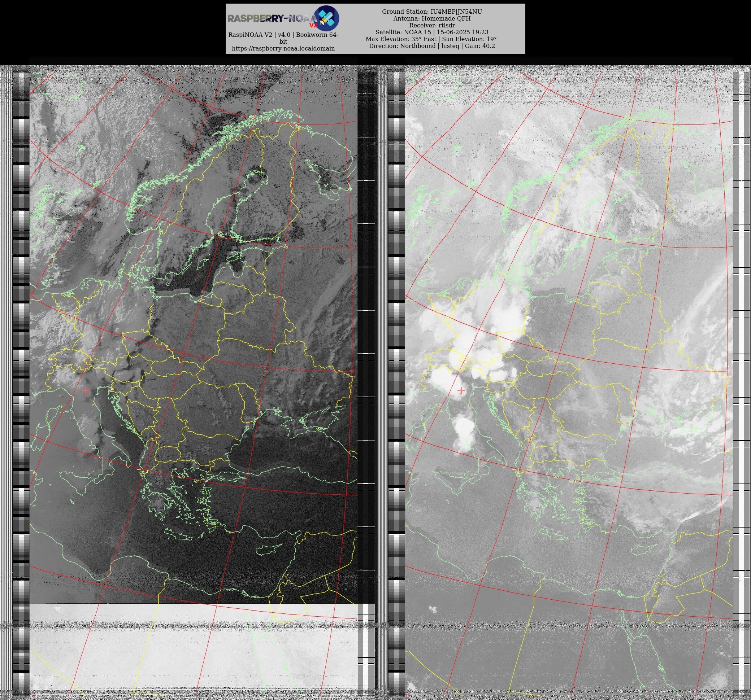Click the red ground-station cross on left image
The height and width of the screenshot is (700, 751).
[86, 391]
